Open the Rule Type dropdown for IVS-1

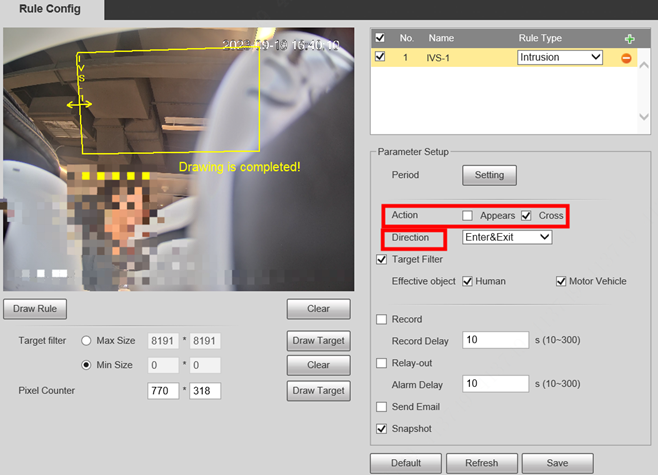(x=560, y=58)
